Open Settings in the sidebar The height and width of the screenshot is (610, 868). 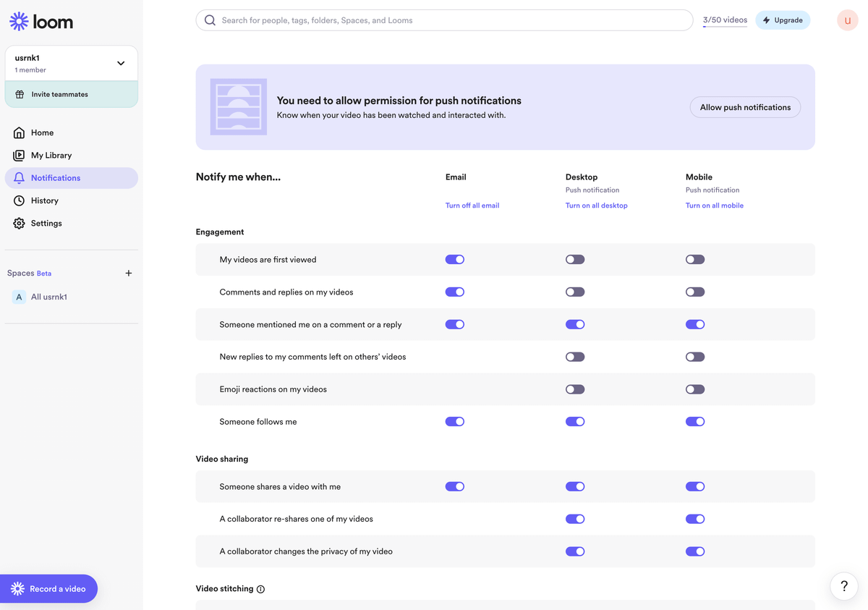46,224
